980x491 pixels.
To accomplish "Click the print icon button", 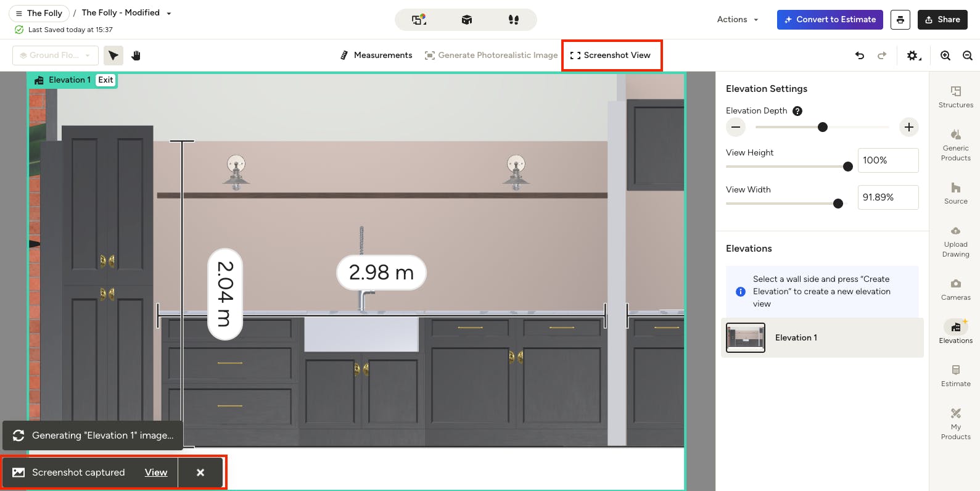I will [900, 20].
